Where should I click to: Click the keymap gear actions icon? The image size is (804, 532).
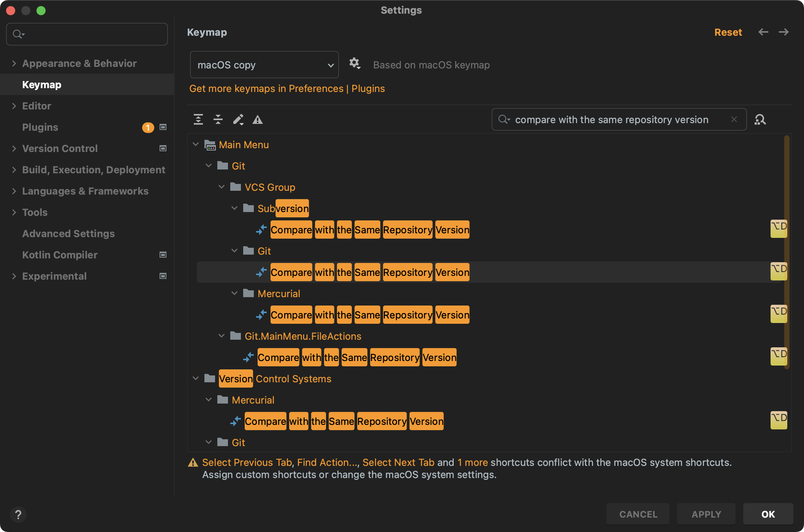(355, 63)
